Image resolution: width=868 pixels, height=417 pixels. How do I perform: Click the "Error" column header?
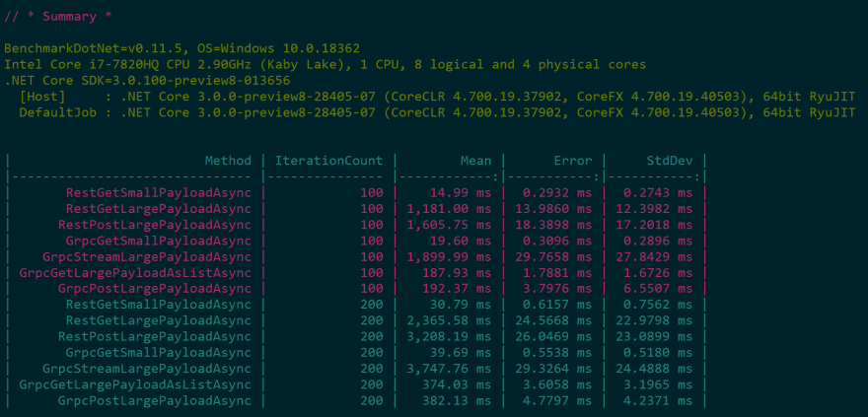(x=573, y=161)
